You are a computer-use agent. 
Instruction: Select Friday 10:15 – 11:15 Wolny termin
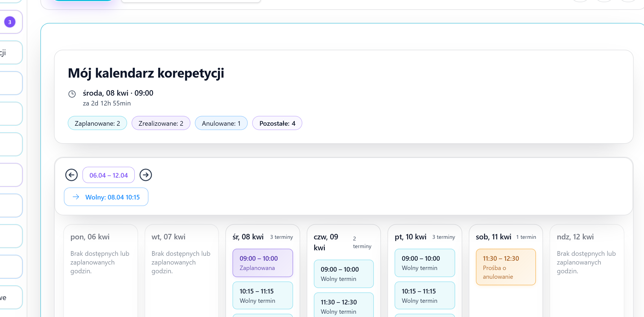click(x=425, y=296)
